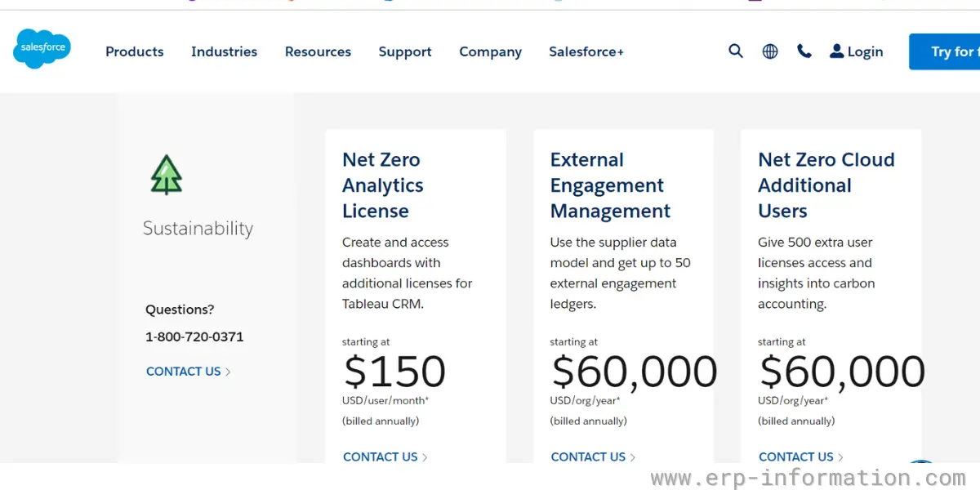Click the Try for free button

coord(945,51)
